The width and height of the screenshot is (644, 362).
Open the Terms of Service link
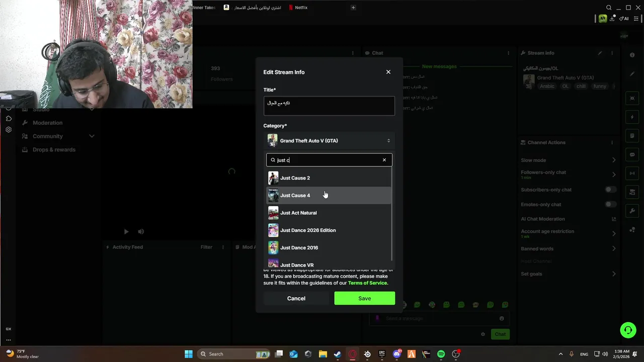click(367, 283)
